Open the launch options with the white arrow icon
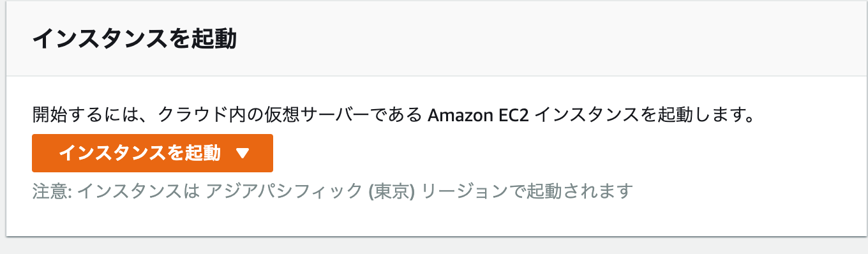868x254 pixels. (242, 153)
